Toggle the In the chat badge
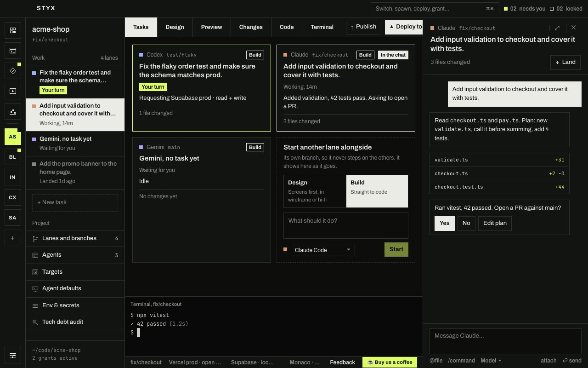 (x=393, y=55)
